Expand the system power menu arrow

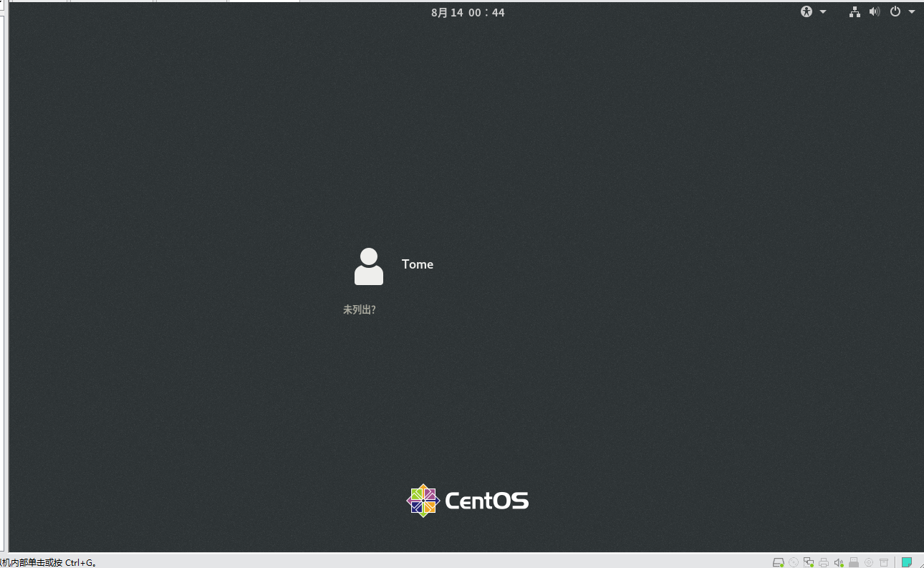tap(912, 12)
